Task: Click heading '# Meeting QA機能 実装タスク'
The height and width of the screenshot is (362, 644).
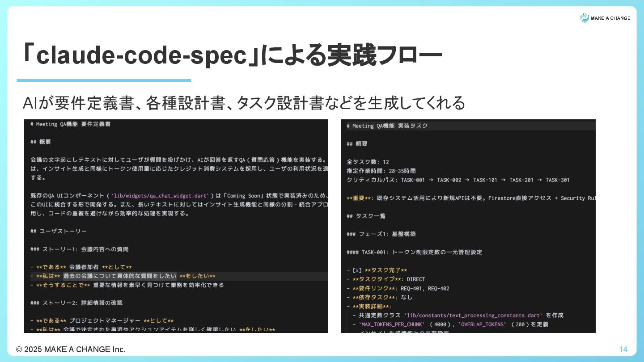Action: pos(387,126)
